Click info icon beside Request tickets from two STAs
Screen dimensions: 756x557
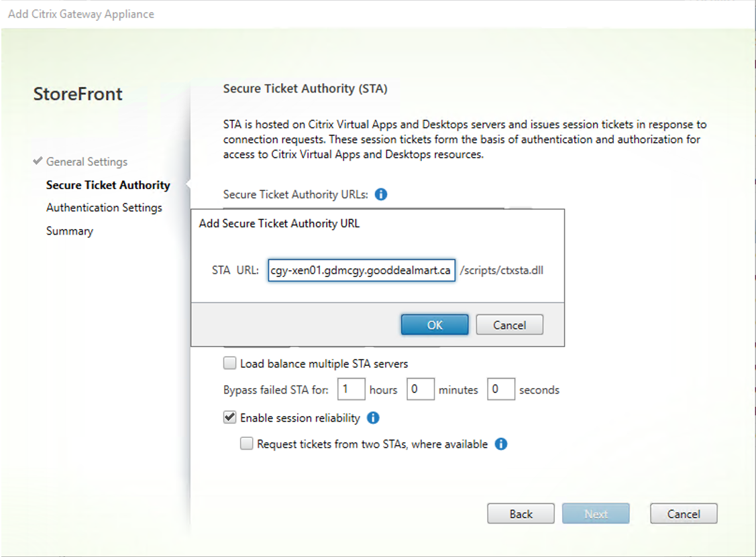501,444
